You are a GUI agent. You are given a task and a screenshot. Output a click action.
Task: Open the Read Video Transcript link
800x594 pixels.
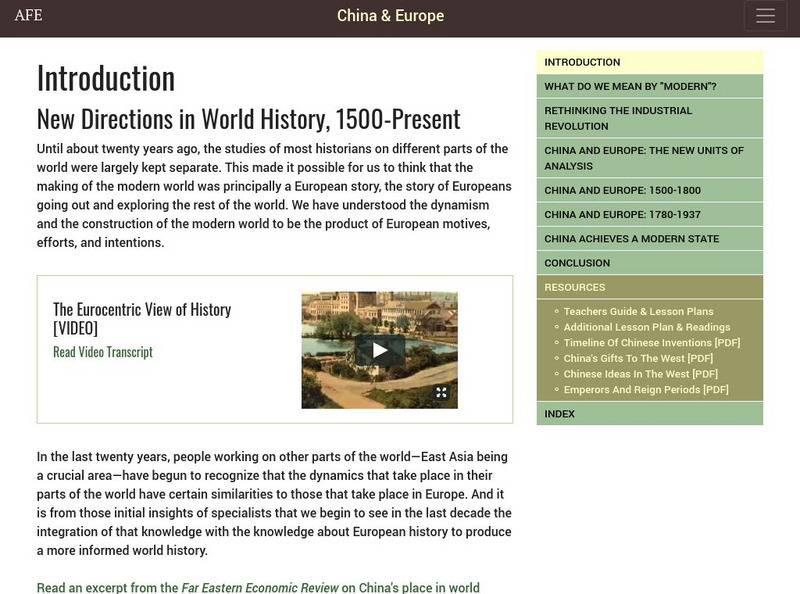coord(103,352)
